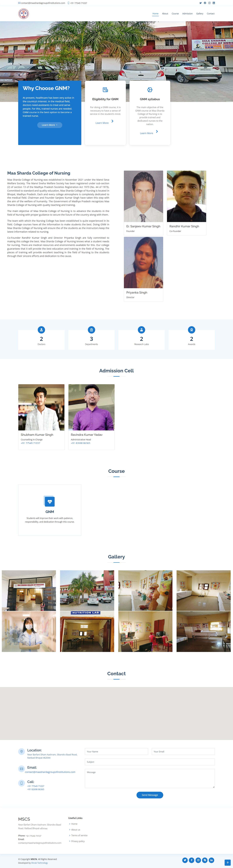Open Shrub Technology developer link
Image resolution: width=233 pixels, height=868 pixels.
pos(39,863)
